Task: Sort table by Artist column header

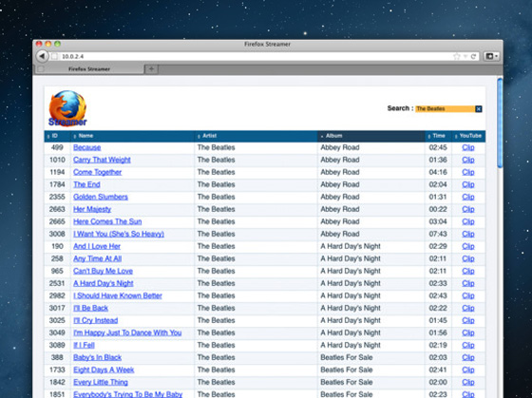Action: 256,136
